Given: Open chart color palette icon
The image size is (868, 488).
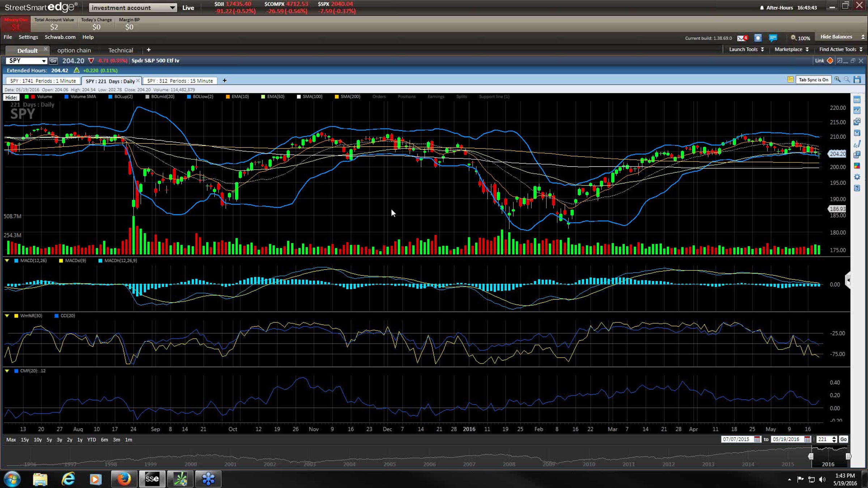Looking at the screenshot, I should (x=857, y=166).
